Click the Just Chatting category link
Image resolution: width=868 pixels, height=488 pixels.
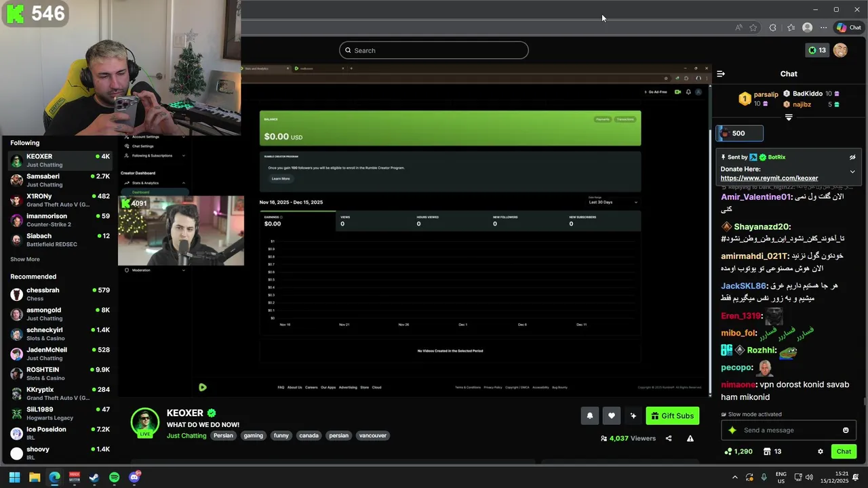[x=186, y=436]
